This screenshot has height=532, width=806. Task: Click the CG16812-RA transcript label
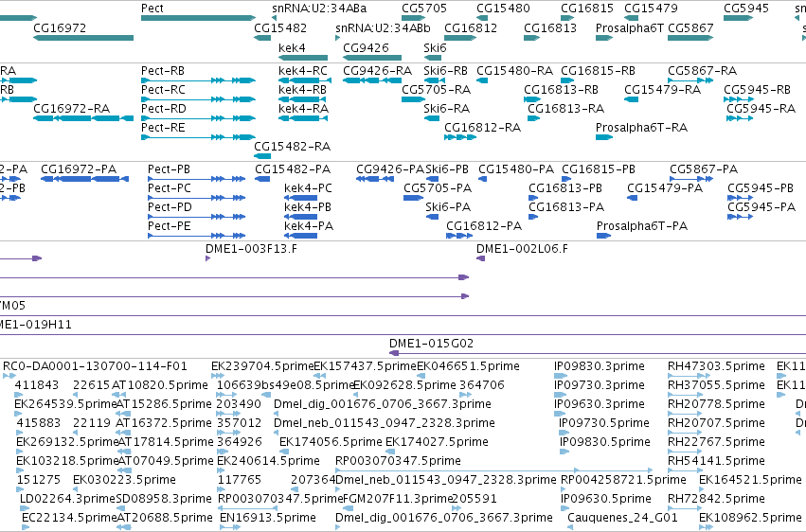click(x=483, y=128)
